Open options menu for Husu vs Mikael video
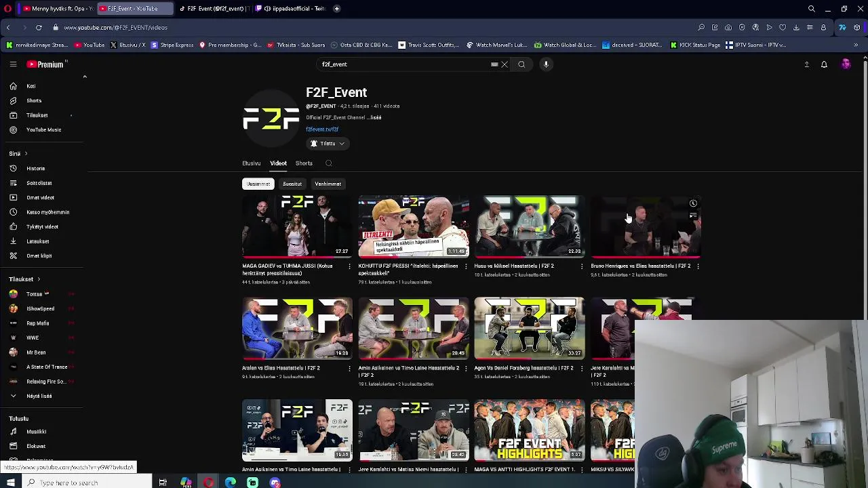Viewport: 868px width, 488px height. tap(582, 266)
